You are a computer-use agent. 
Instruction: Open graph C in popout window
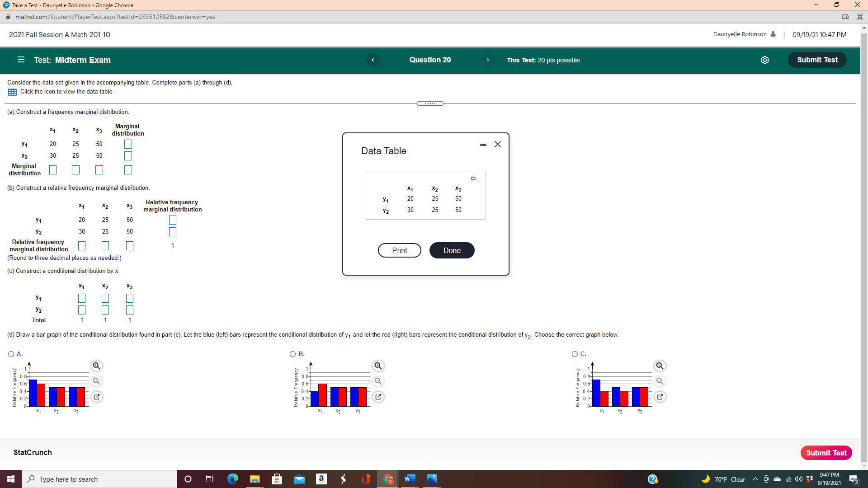tap(660, 397)
